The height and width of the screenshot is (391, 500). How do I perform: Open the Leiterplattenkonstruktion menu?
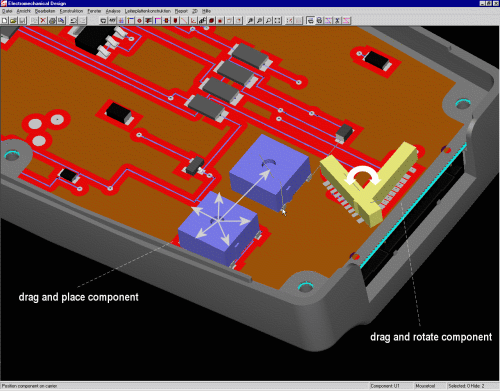pos(148,11)
